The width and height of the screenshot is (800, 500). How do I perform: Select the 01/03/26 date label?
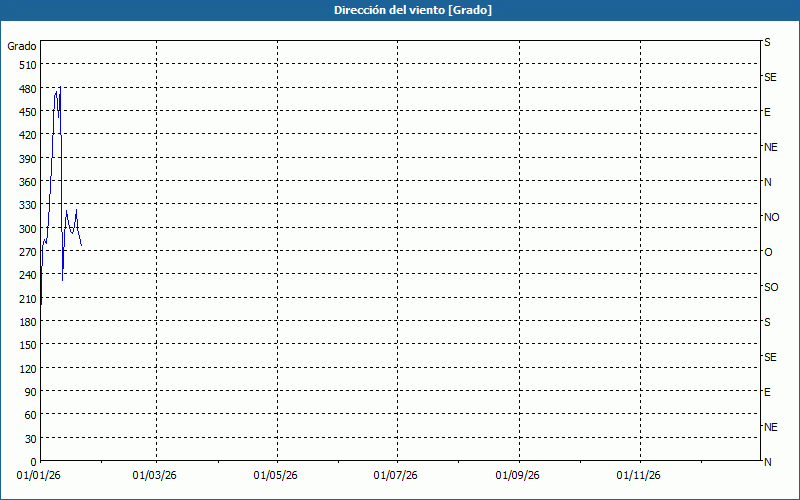tap(155, 476)
